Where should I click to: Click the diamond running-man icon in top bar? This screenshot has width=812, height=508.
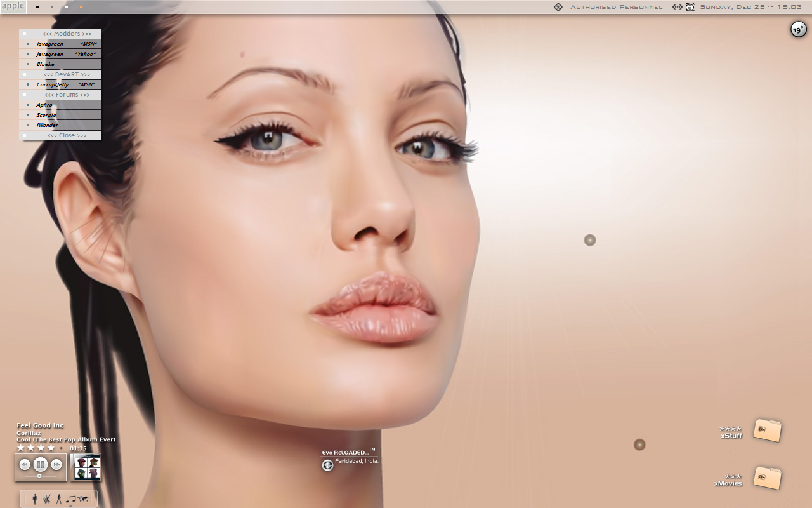point(558,7)
